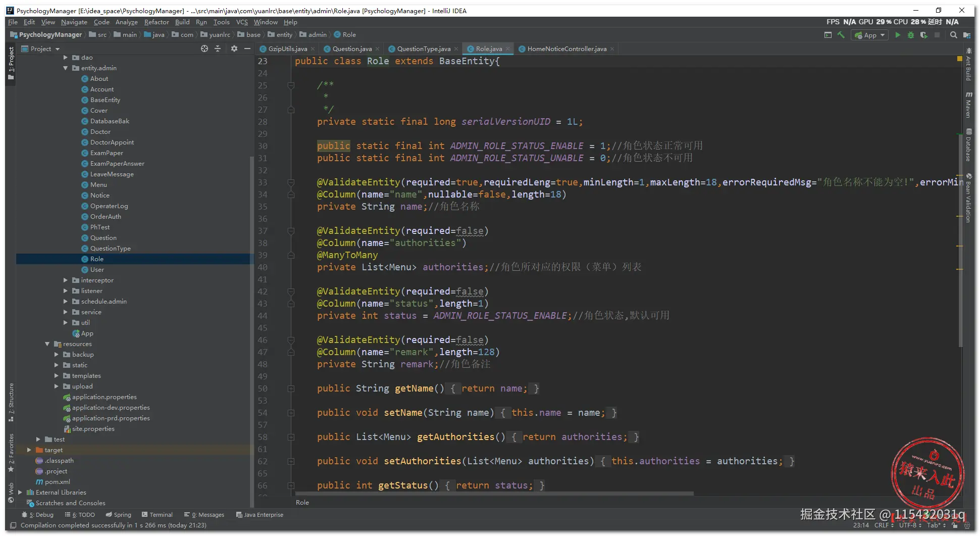Run the App configuration with the green play icon

click(x=898, y=35)
